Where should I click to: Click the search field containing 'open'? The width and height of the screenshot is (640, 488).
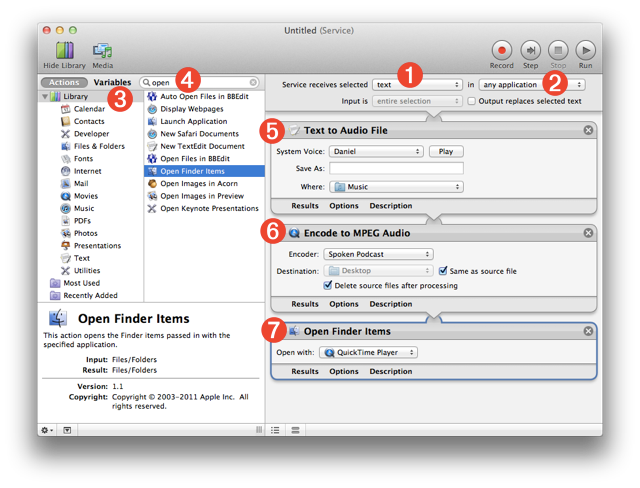pos(199,83)
